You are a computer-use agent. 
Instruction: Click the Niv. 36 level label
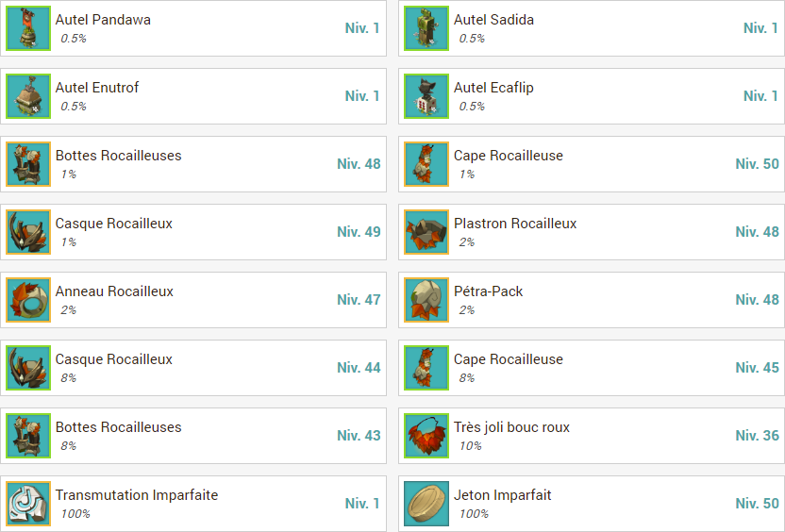coord(757,436)
